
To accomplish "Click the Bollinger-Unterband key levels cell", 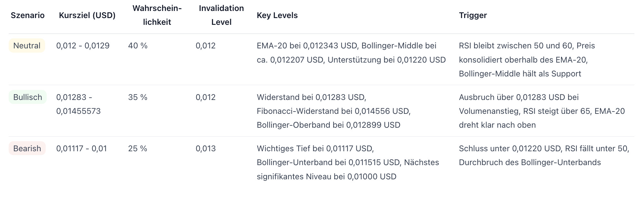I will point(348,162).
